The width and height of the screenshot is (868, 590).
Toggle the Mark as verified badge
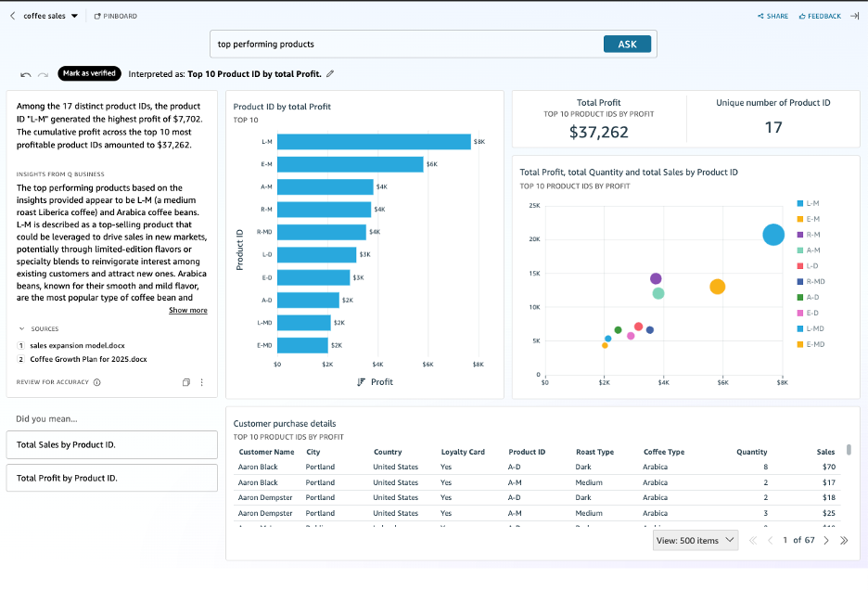[89, 73]
